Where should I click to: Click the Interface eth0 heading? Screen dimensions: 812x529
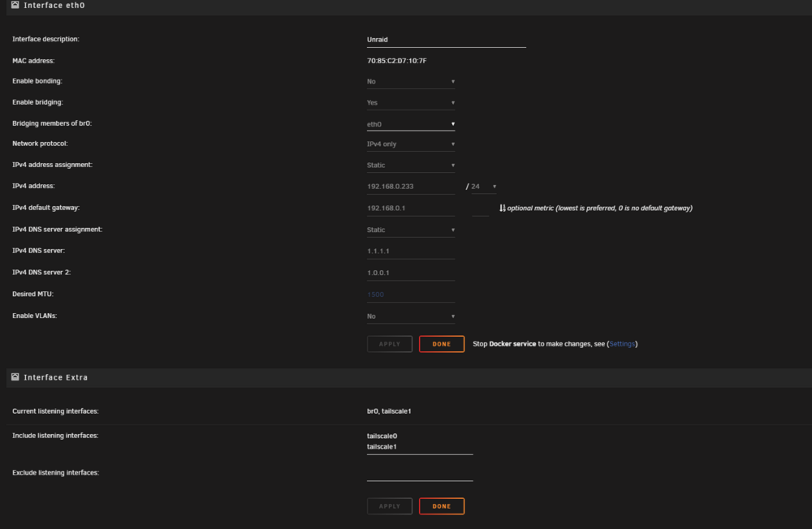[x=54, y=5]
